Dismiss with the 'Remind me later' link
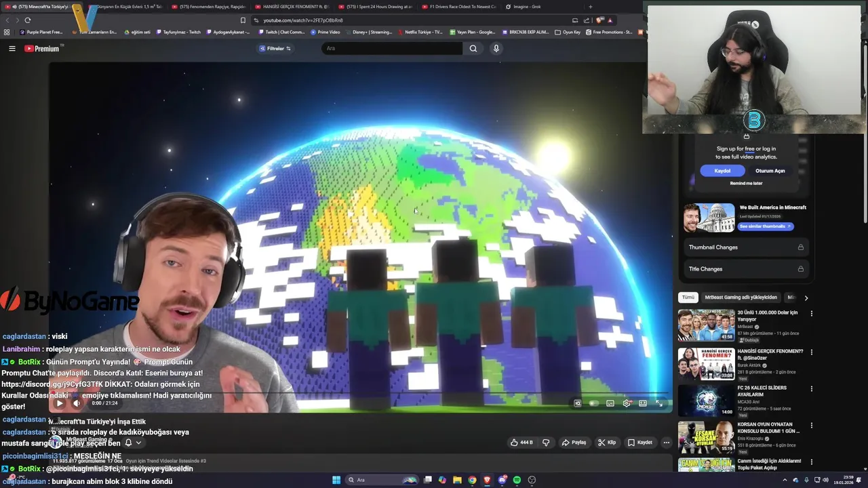 (746, 183)
